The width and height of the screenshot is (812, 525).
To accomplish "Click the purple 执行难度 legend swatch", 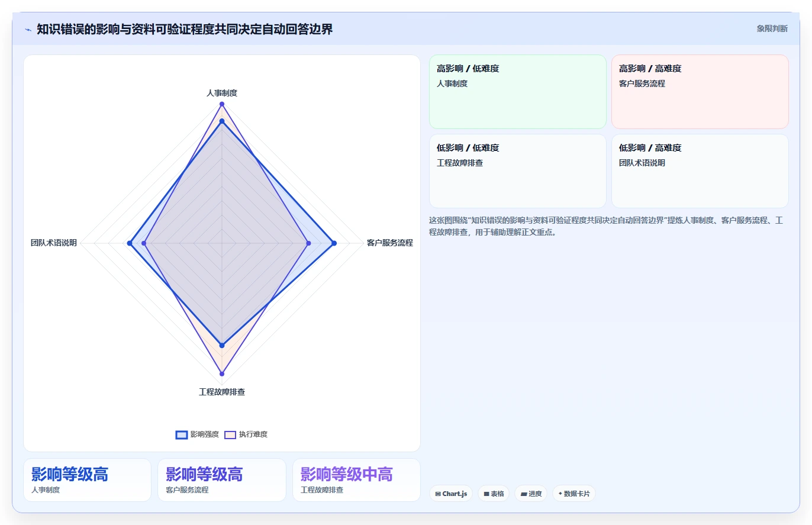I will (x=230, y=434).
